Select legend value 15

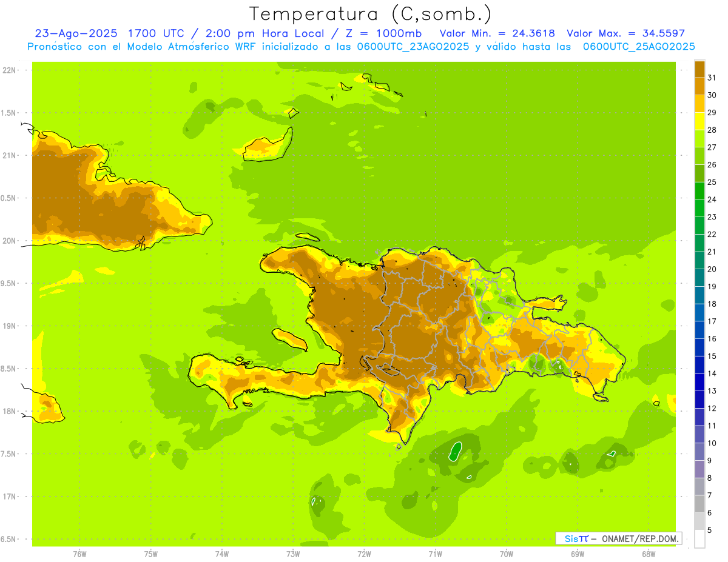coord(712,356)
